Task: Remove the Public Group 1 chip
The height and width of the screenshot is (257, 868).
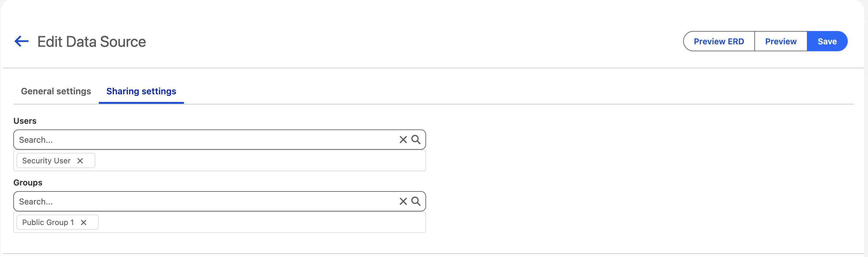Action: [x=84, y=222]
